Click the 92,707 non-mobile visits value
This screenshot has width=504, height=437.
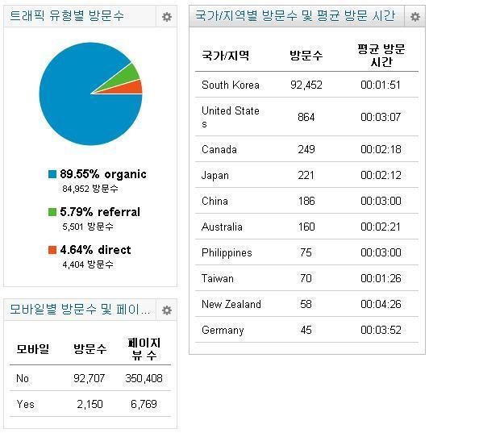(90, 378)
